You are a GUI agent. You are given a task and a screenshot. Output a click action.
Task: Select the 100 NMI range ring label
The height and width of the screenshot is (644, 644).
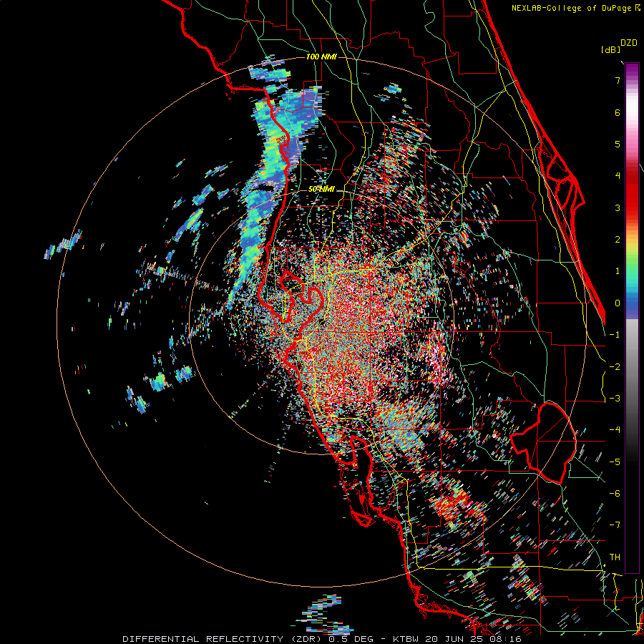pyautogui.click(x=321, y=57)
